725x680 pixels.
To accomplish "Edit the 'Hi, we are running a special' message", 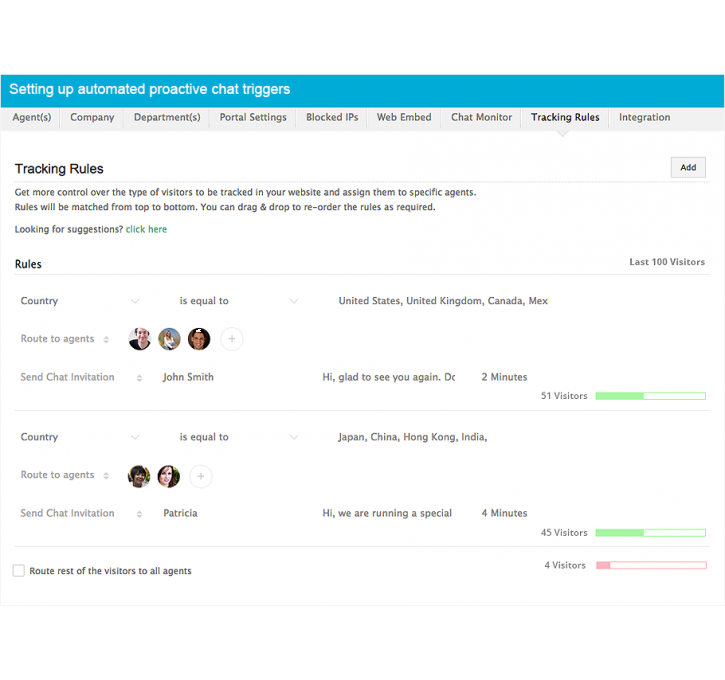I will pos(387,514).
